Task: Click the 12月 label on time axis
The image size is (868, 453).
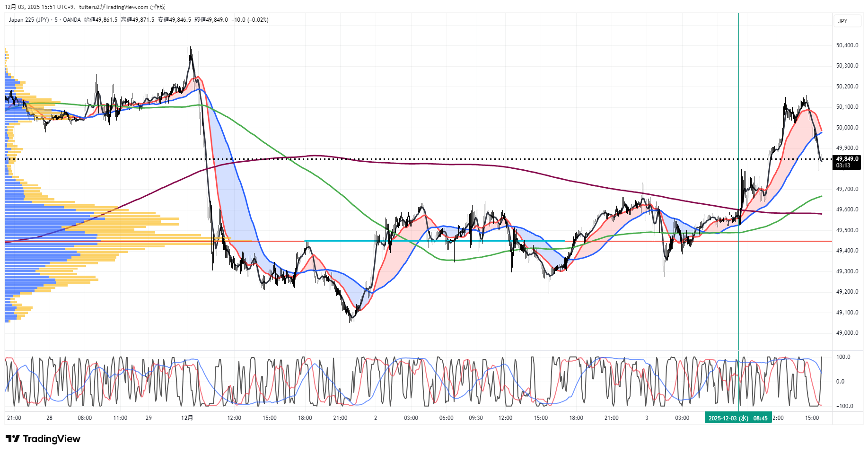Action: [187, 418]
